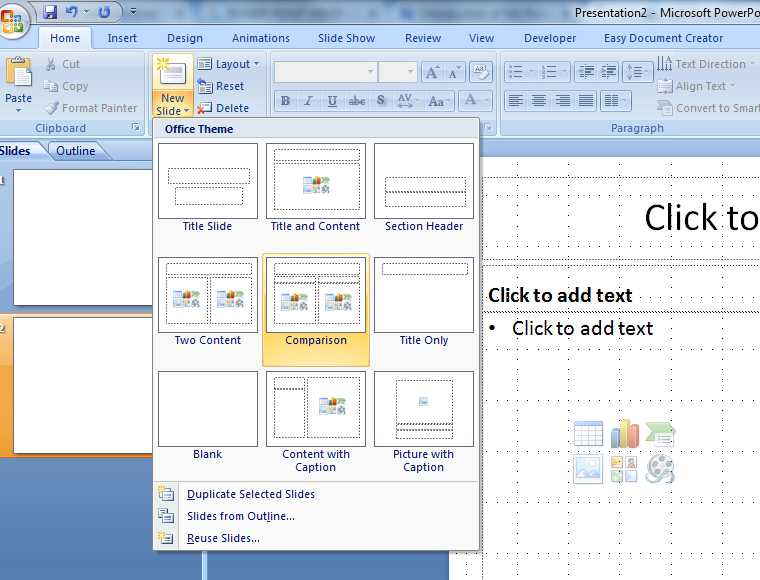Click the Office button orb
The image size is (760, 580).
[14, 19]
